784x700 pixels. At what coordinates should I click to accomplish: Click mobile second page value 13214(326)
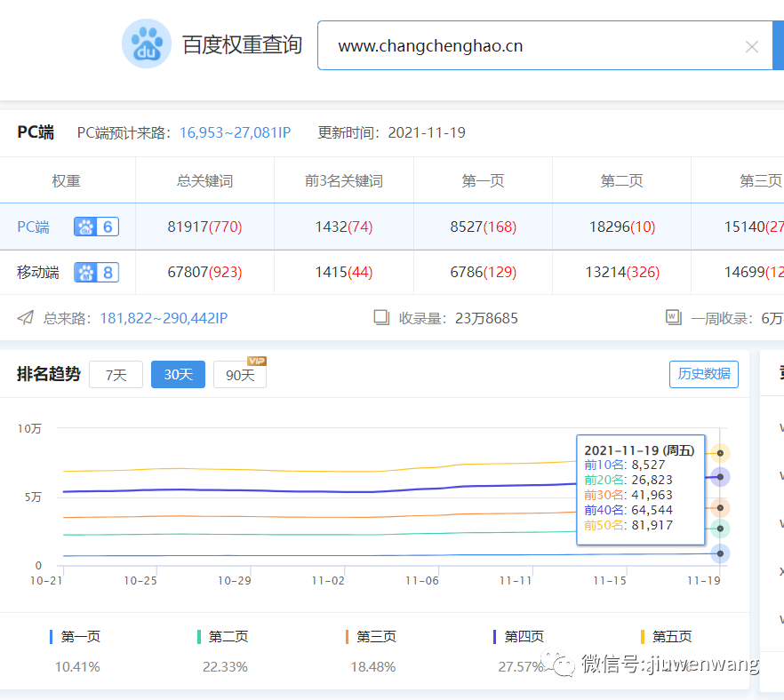[622, 273]
